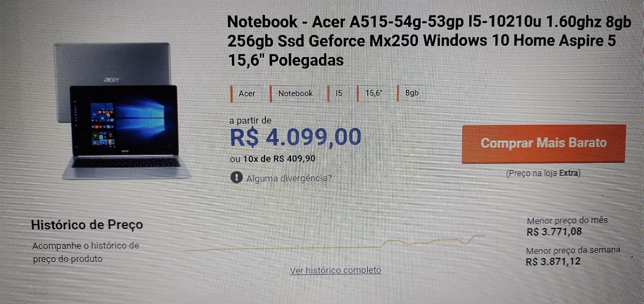Click the Comprar Mais Barato button

544,144
